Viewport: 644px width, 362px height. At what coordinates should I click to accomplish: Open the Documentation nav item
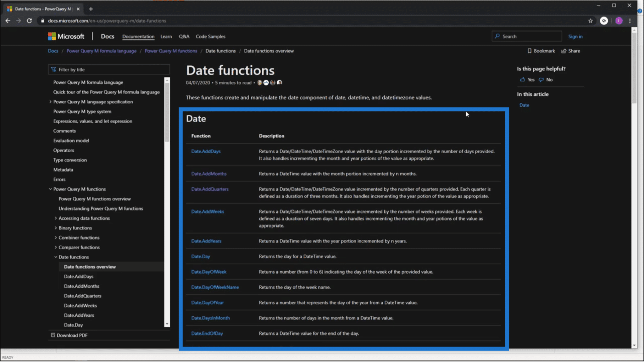138,36
